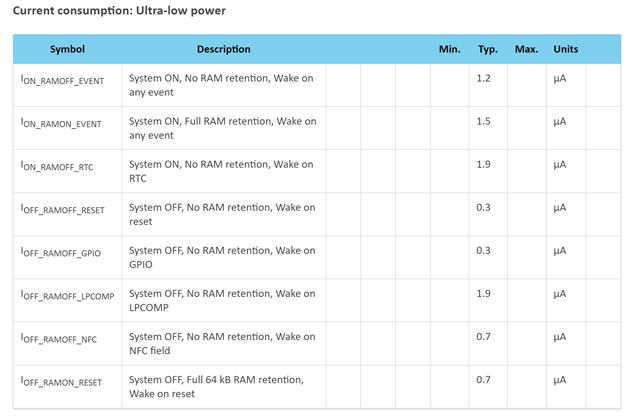This screenshot has height=416, width=640.
Task: Click the Symbol column header
Action: tap(67, 49)
